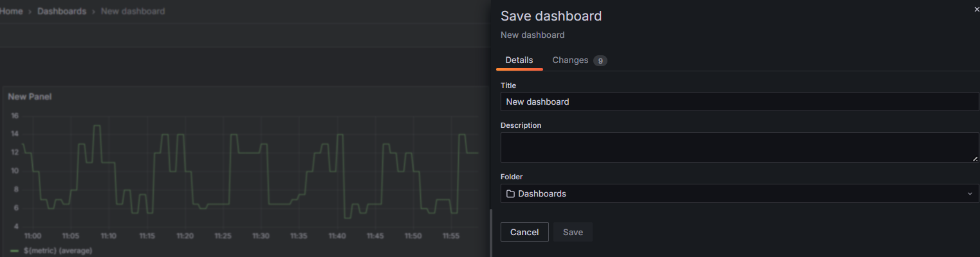This screenshot has width=980, height=257.
Task: Click New dashboard breadcrumb item
Action: click(133, 12)
